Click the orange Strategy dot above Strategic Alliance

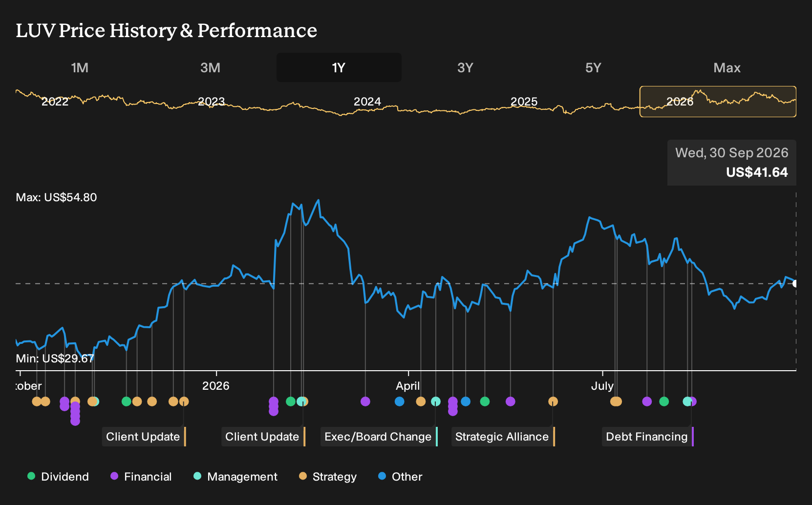553,401
